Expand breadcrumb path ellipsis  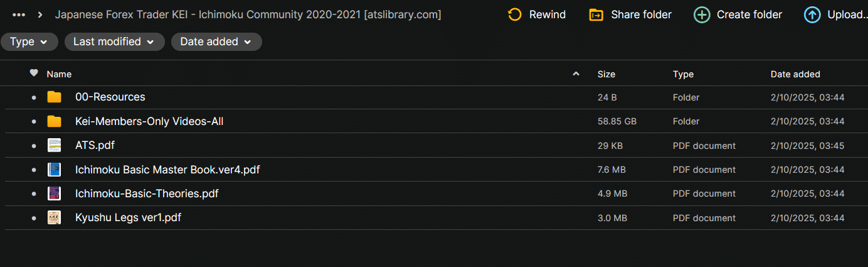19,14
